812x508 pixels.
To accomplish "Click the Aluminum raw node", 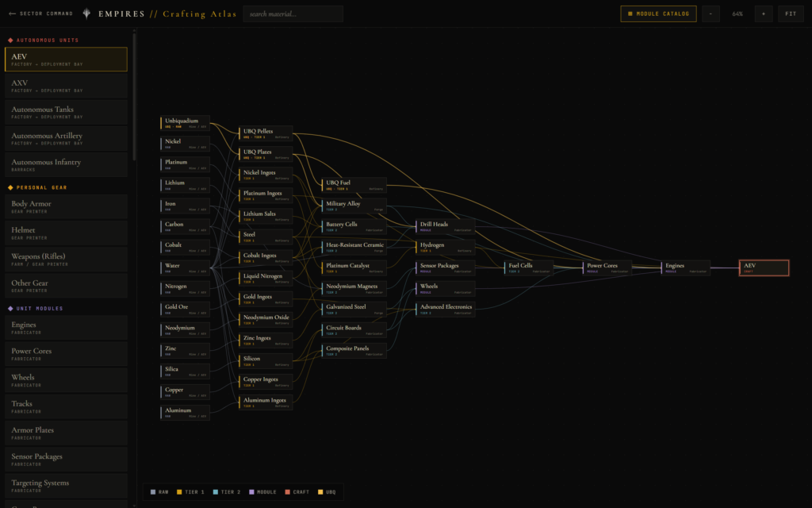I will [185, 413].
